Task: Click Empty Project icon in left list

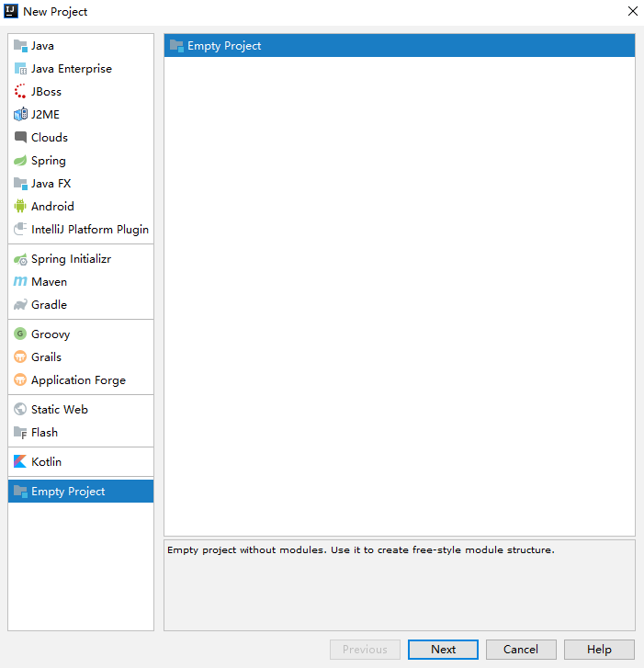Action: point(20,492)
